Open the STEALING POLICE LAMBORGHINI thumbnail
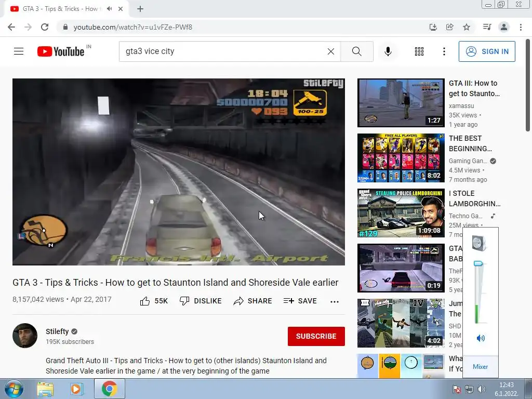Screen dimensions: 532x399 401,213
